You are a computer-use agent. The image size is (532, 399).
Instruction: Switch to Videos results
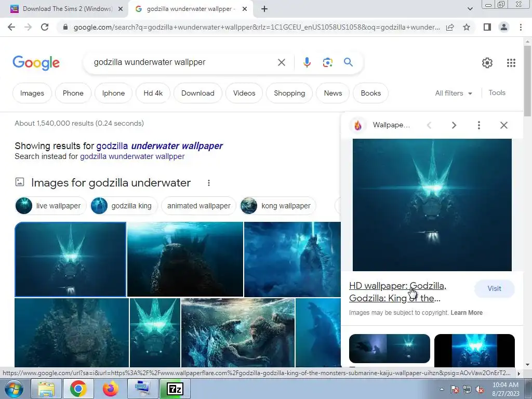244,93
